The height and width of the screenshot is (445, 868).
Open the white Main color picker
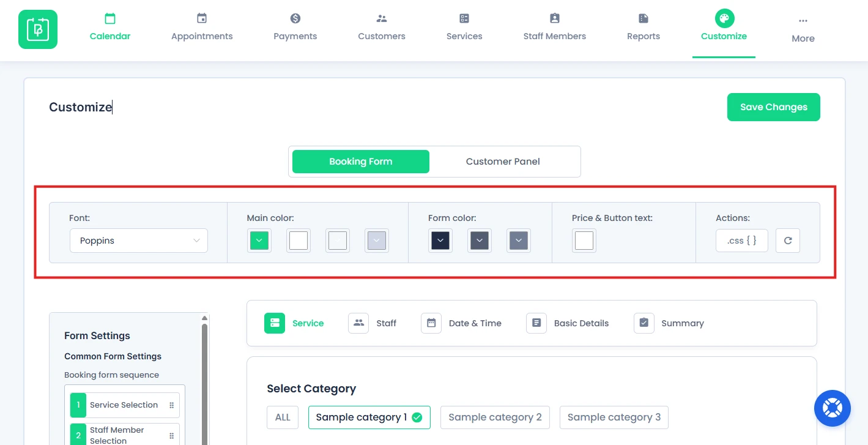click(299, 241)
